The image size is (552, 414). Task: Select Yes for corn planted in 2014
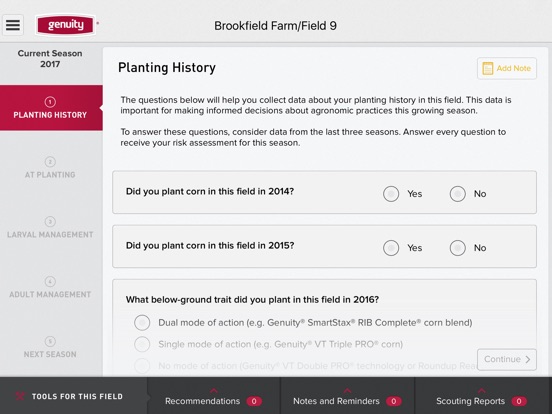tap(391, 194)
